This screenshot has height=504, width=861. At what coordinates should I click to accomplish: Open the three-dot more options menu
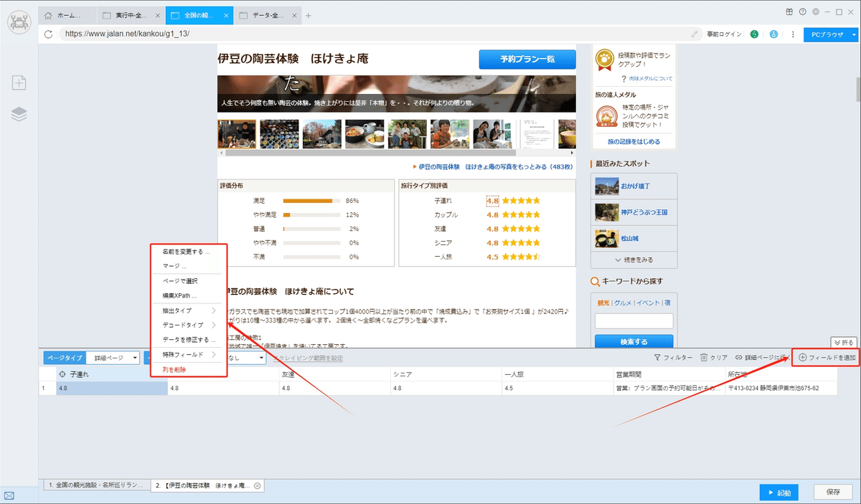793,34
